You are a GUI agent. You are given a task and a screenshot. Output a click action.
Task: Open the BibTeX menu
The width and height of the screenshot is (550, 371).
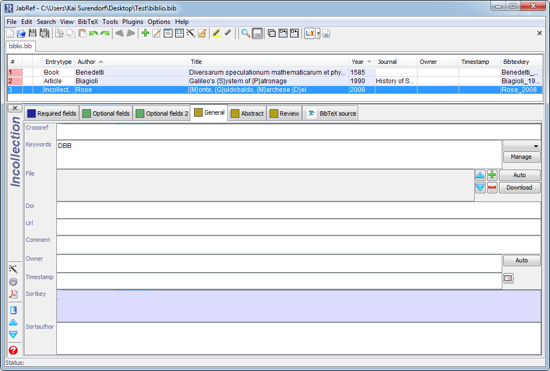coord(88,22)
